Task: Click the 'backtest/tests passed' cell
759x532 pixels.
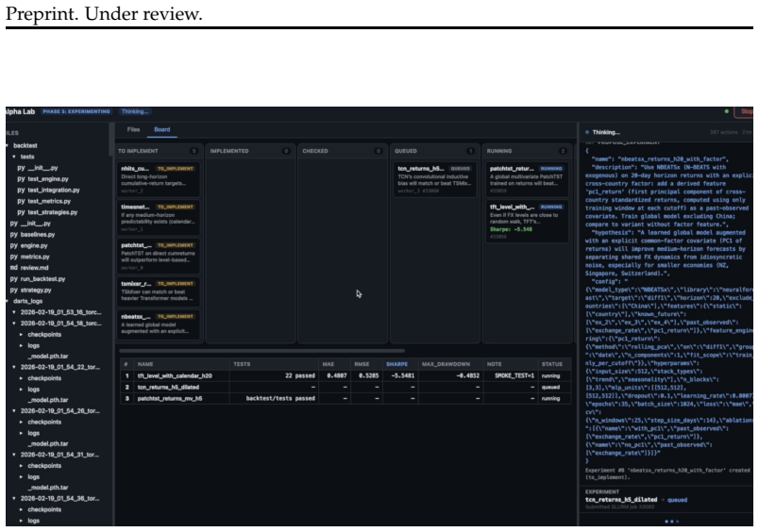Action: [280, 398]
